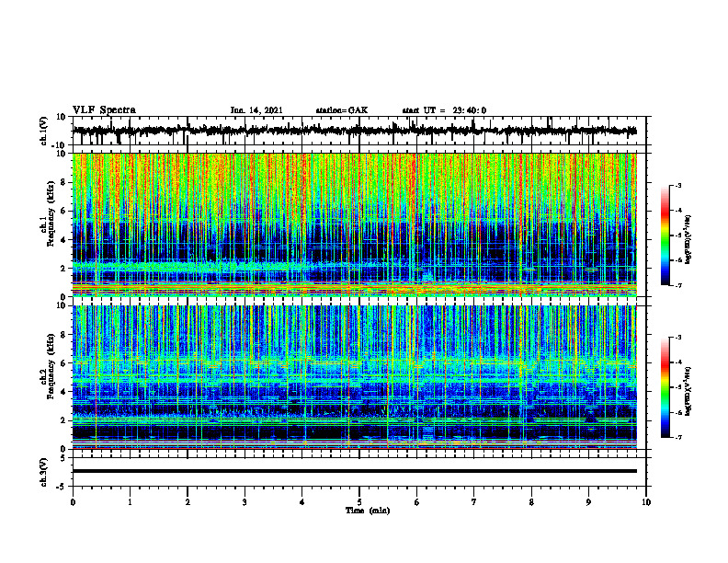The height and width of the screenshot is (563, 728).
Task: Click time axis tick label "5"
Action: (359, 502)
